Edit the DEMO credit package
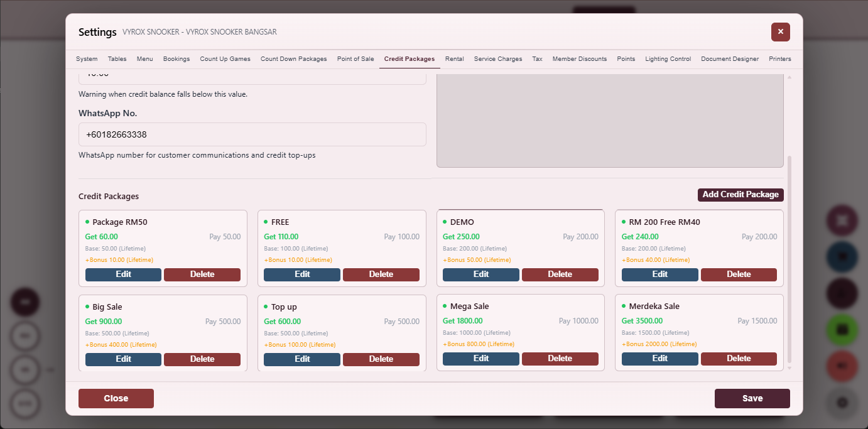The image size is (868, 429). [x=481, y=274]
